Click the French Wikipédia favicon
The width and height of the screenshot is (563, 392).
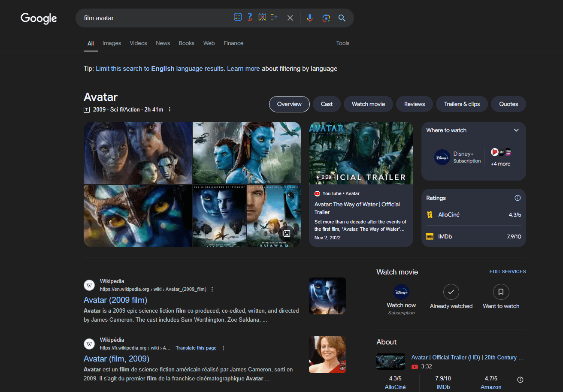point(89,344)
